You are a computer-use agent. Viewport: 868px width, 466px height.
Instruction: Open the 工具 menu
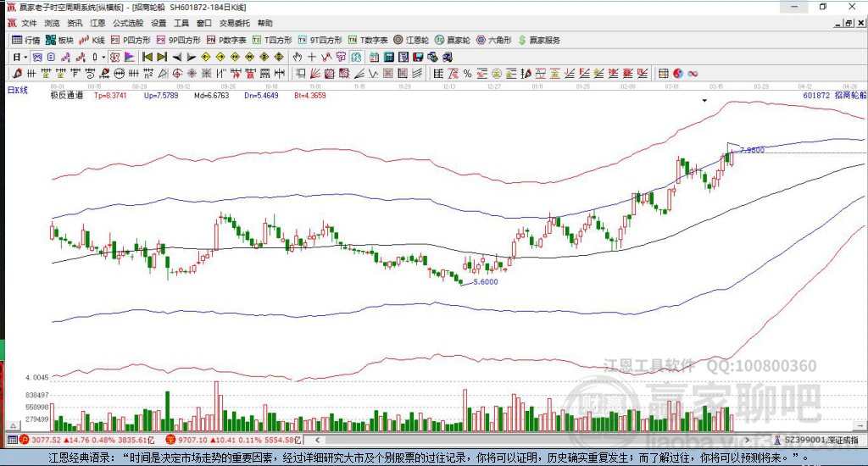pos(181,23)
